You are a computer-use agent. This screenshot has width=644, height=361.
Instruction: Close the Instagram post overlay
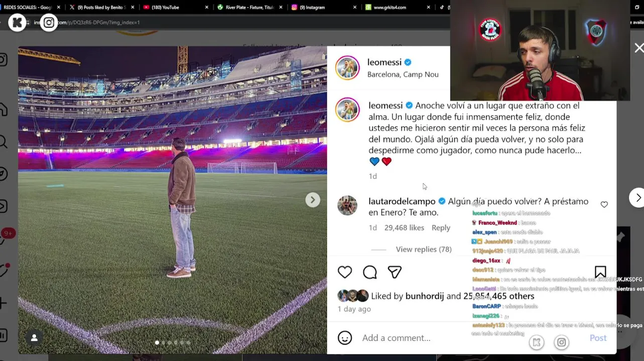tap(638, 48)
